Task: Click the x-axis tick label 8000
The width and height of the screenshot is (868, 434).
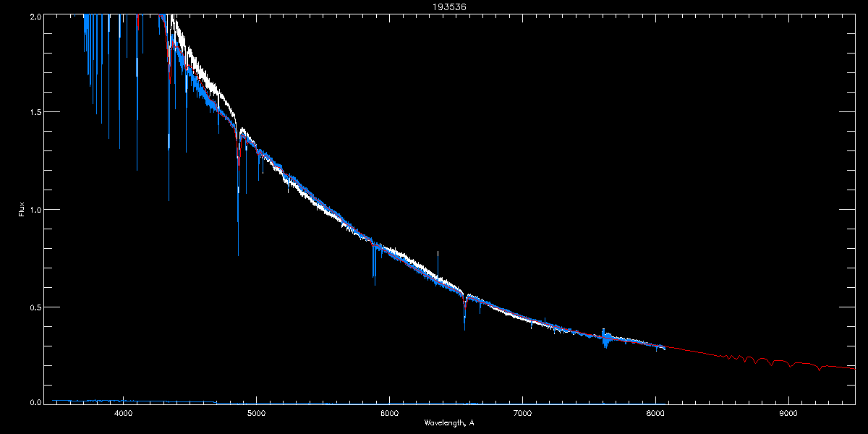Action: (x=655, y=414)
